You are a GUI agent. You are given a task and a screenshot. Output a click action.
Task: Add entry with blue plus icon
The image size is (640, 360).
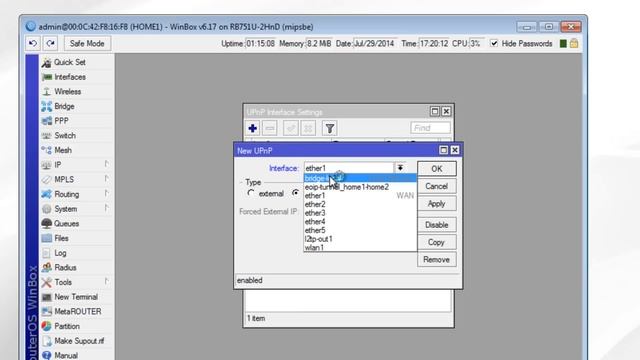click(x=252, y=129)
